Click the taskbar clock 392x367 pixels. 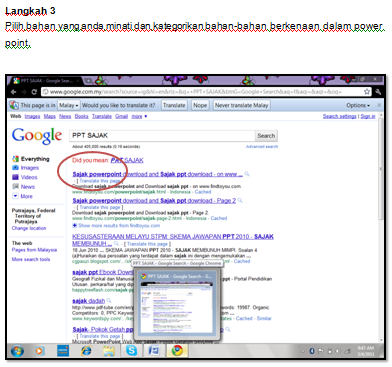(x=366, y=351)
